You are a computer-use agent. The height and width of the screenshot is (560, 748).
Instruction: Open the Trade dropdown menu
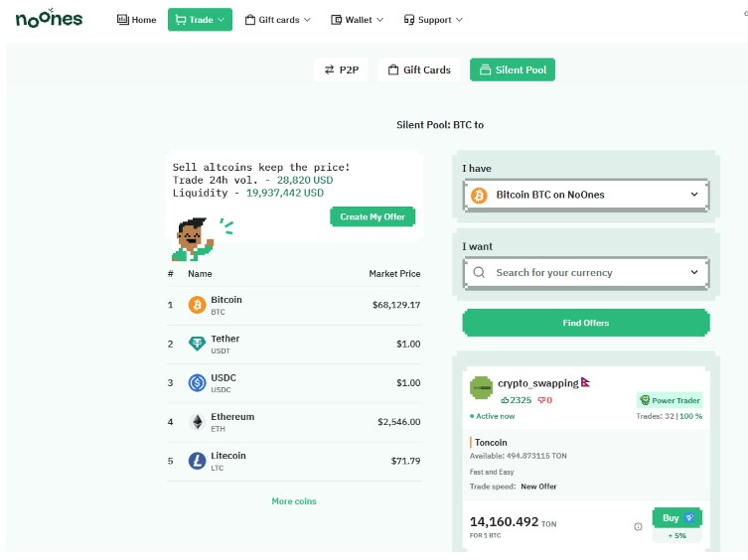[200, 20]
